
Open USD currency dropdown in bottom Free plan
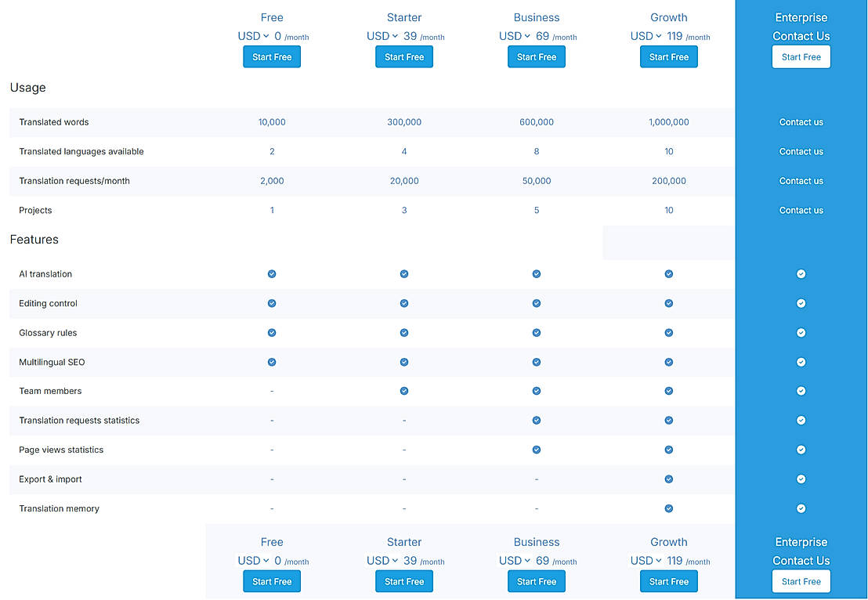(254, 561)
